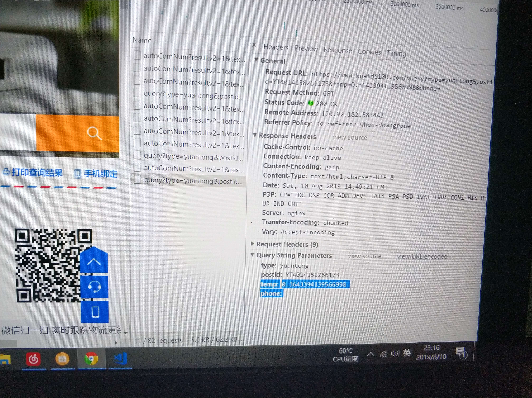Screen dimensions: 532x398
Task: Click the tracking number search input field
Action: coord(18,132)
